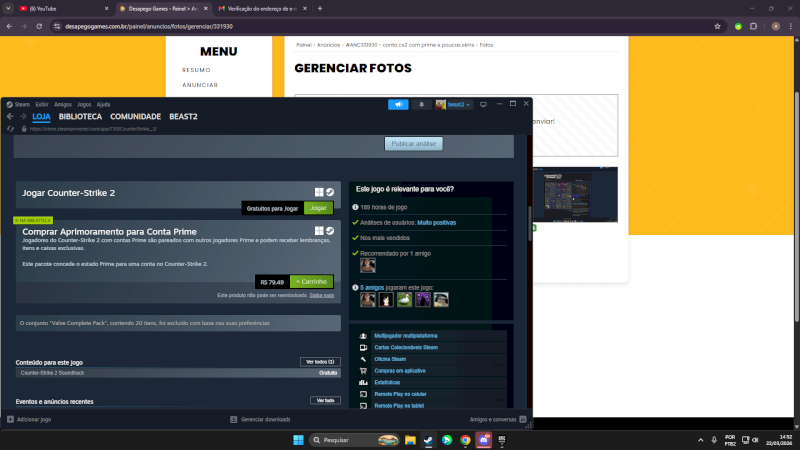Screen dimensions: 800x450
Task: Click the recommending friend's avatar
Action: coord(367,265)
